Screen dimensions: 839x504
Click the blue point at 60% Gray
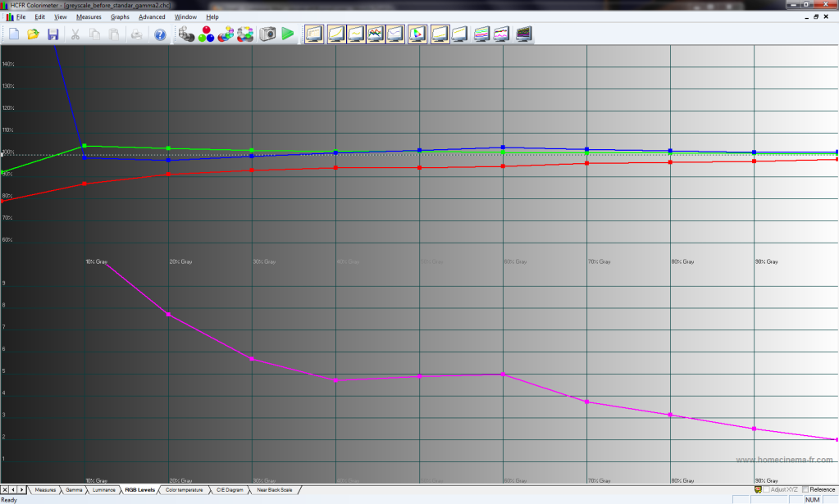(503, 147)
